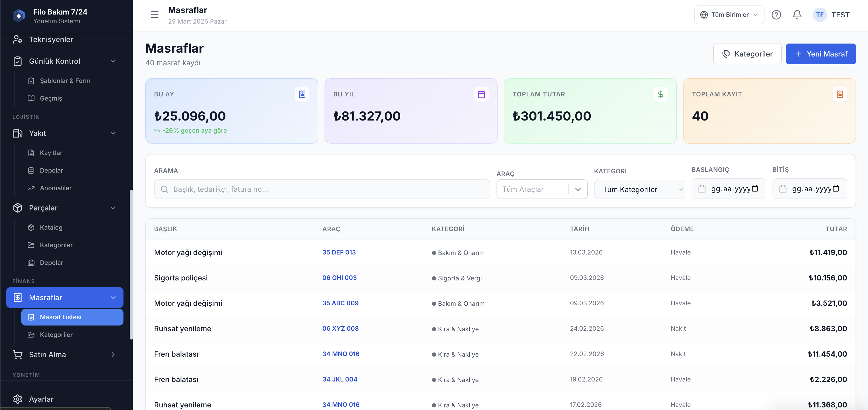Click dollar icon on Toplam Tutar card

[x=660, y=94]
